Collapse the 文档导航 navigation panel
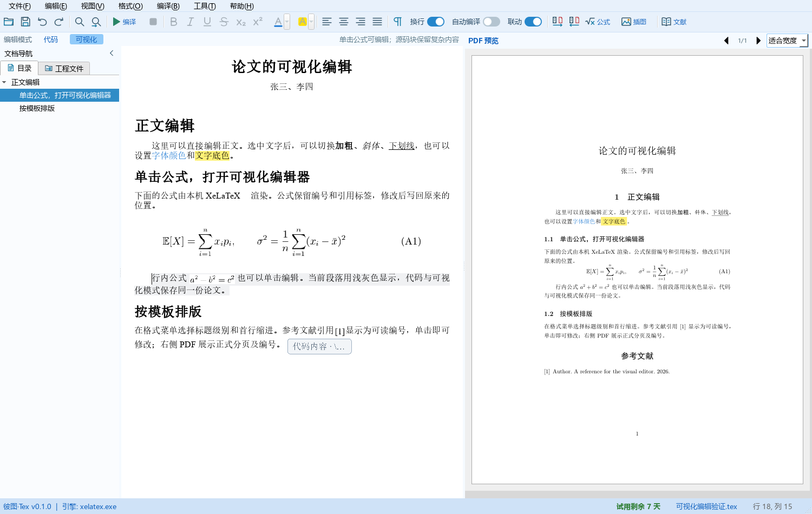 tap(112, 53)
